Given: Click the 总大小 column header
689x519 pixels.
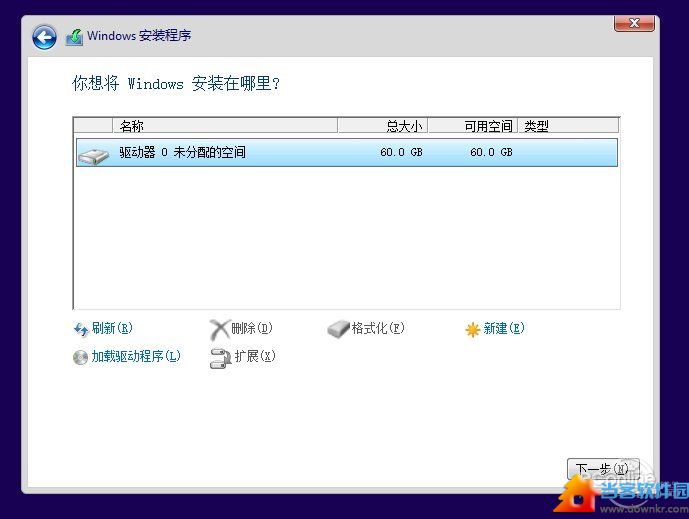Looking at the screenshot, I should pyautogui.click(x=383, y=126).
